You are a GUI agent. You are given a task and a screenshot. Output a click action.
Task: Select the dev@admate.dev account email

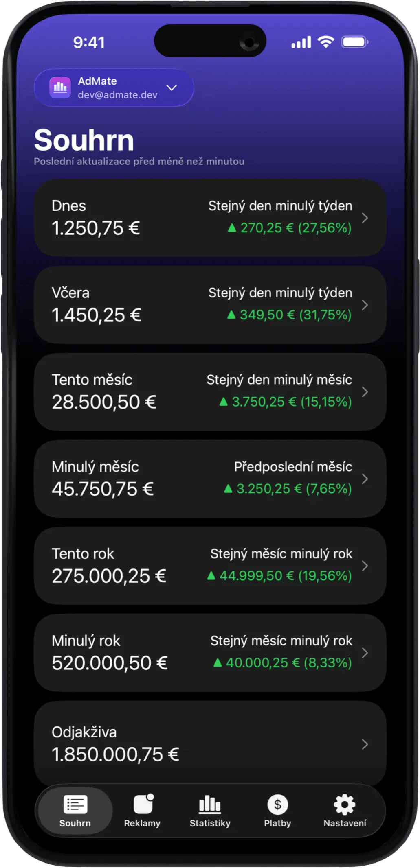pos(117,95)
